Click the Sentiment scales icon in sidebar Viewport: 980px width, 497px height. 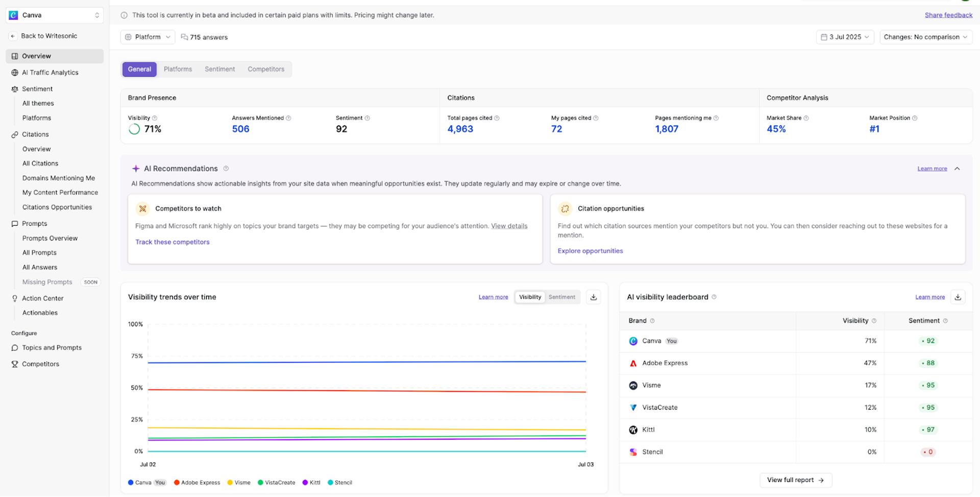(x=15, y=89)
